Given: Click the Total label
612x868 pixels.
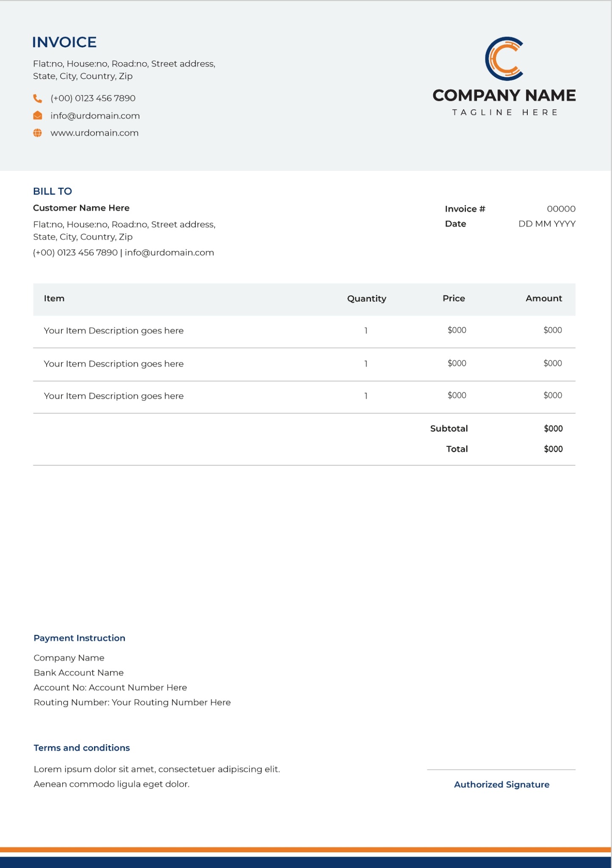Looking at the screenshot, I should (457, 449).
